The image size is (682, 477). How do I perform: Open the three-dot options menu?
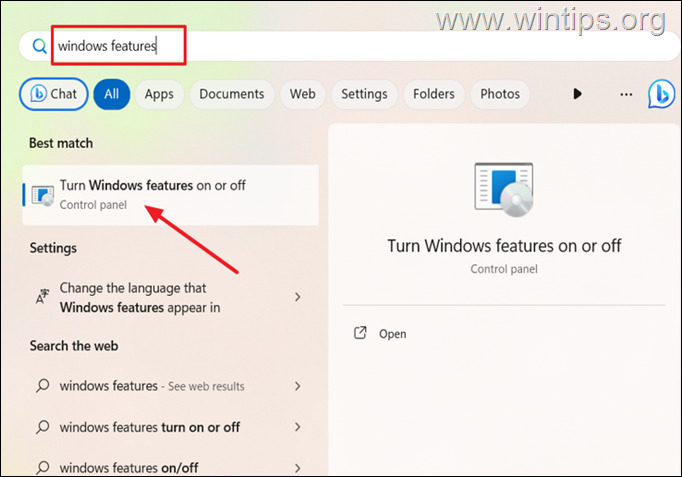coord(626,94)
